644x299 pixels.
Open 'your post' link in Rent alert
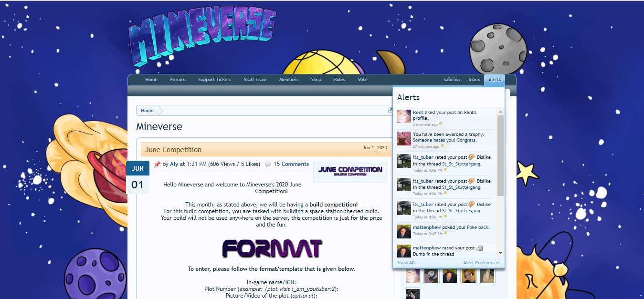tap(446, 113)
